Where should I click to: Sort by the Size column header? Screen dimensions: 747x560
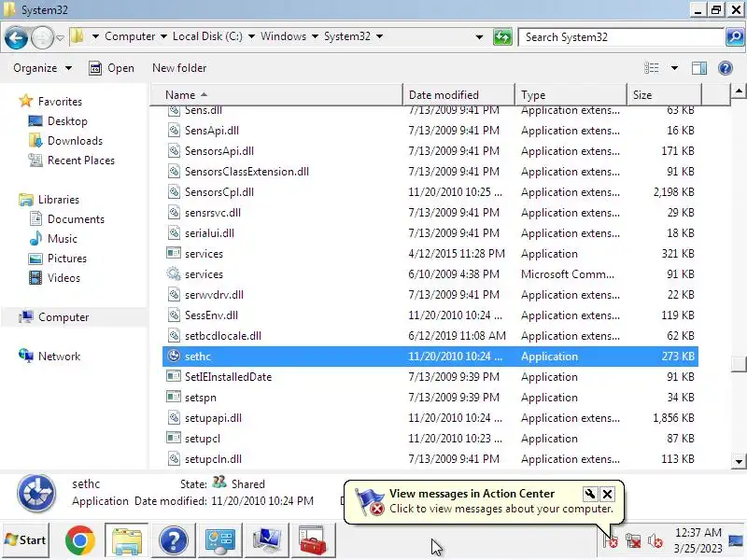click(x=664, y=95)
